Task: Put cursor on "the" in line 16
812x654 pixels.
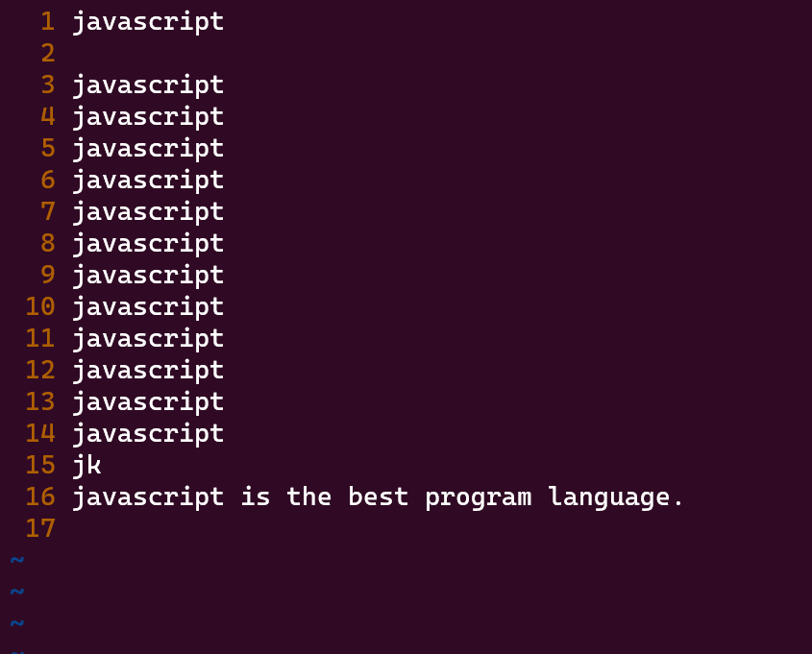Action: 308,497
